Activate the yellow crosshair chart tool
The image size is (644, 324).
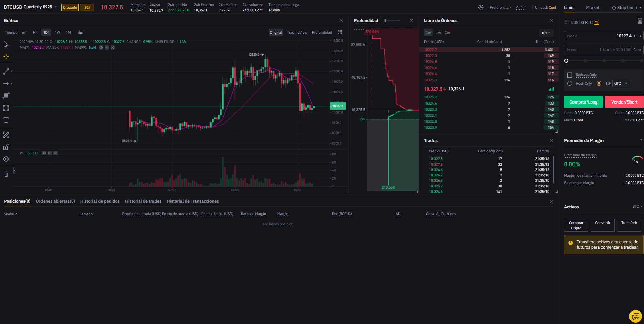coord(6,57)
